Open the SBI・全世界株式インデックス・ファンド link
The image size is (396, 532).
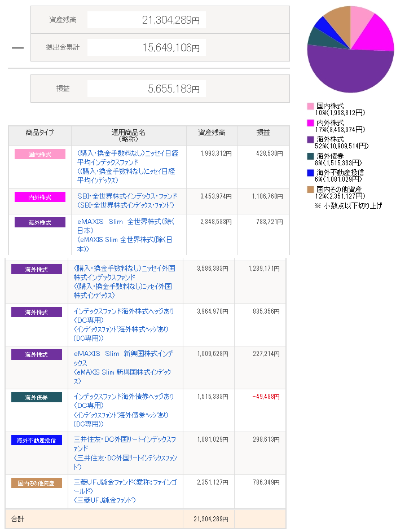(127, 196)
